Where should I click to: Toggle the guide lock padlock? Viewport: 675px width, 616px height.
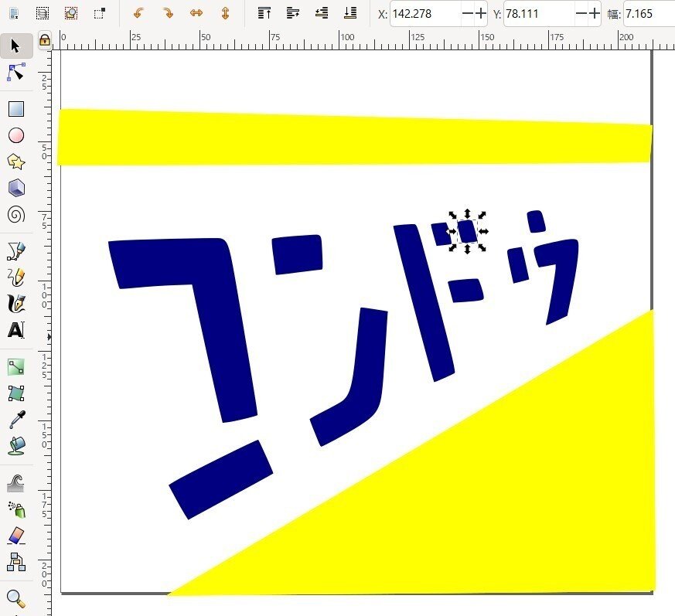click(44, 40)
